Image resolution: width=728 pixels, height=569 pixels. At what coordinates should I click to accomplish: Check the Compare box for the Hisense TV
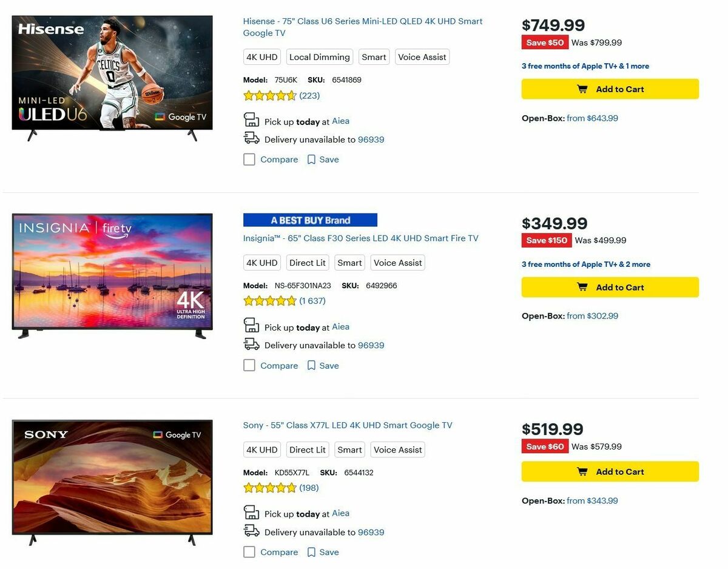(x=249, y=159)
